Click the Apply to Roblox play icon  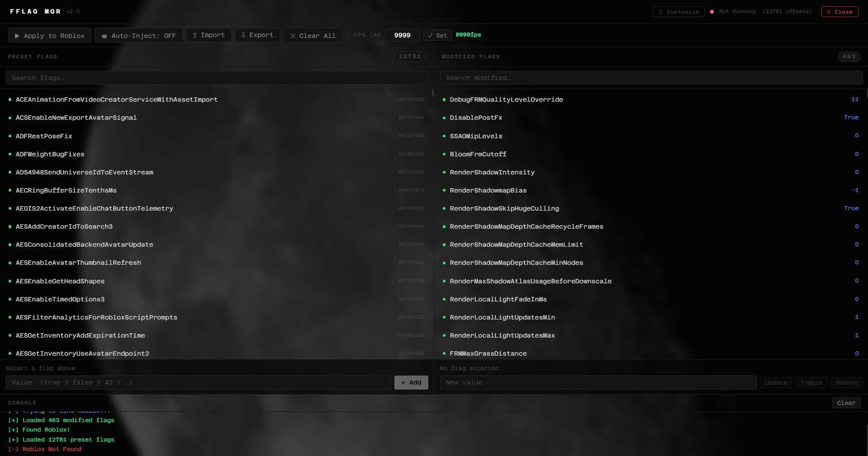(18, 35)
